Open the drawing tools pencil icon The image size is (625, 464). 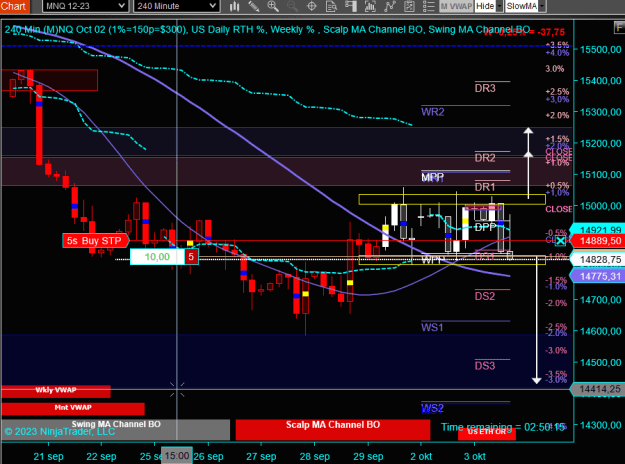point(254,6)
